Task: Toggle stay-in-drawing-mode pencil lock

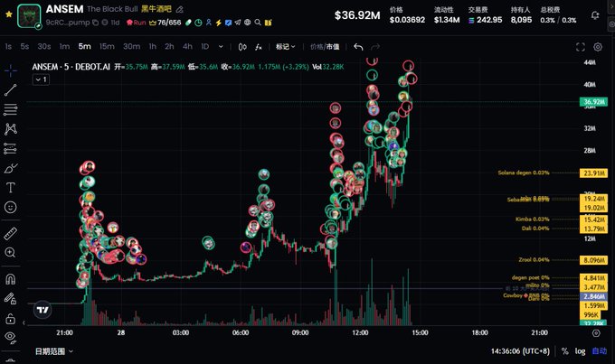Action: 11,299
